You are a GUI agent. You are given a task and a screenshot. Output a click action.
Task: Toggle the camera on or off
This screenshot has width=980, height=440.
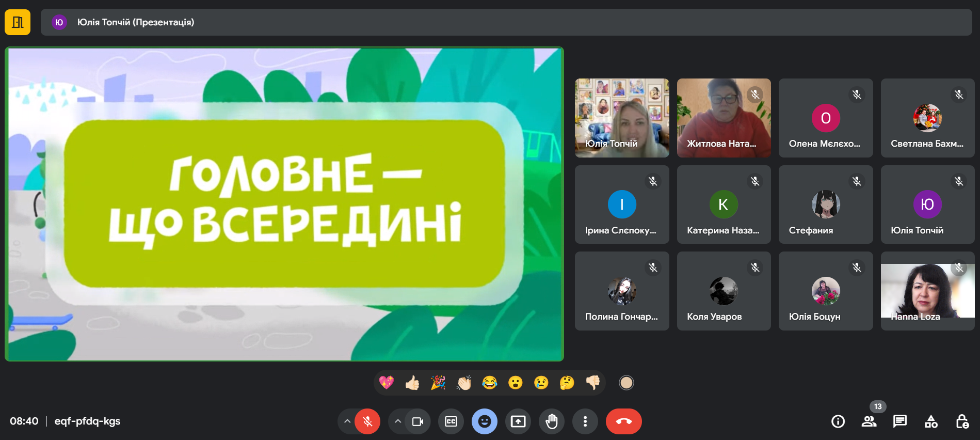click(417, 421)
